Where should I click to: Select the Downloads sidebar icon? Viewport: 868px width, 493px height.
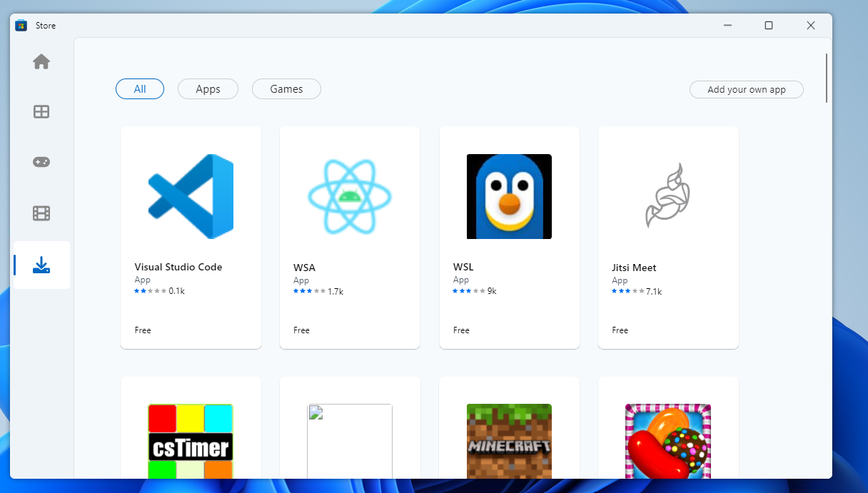coord(41,265)
